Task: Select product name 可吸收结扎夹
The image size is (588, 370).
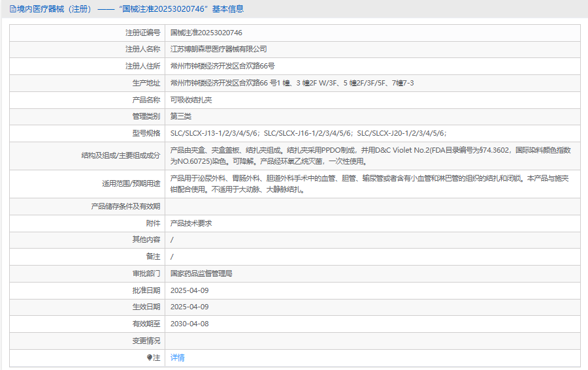Action: tap(191, 100)
